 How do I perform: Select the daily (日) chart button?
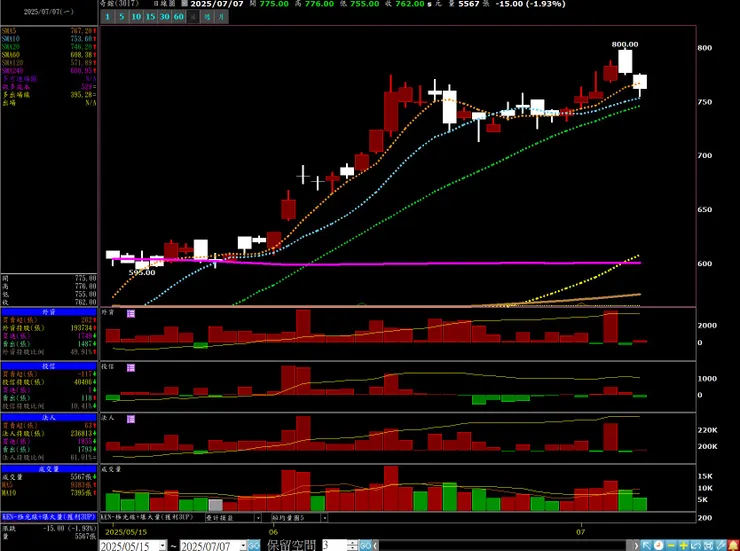(193, 17)
